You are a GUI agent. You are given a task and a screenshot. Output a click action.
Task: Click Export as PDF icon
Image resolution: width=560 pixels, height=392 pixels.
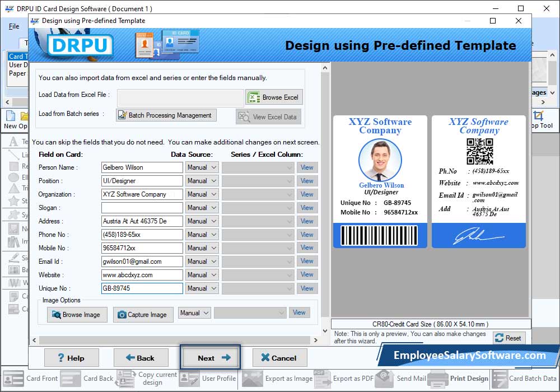tap(323, 379)
